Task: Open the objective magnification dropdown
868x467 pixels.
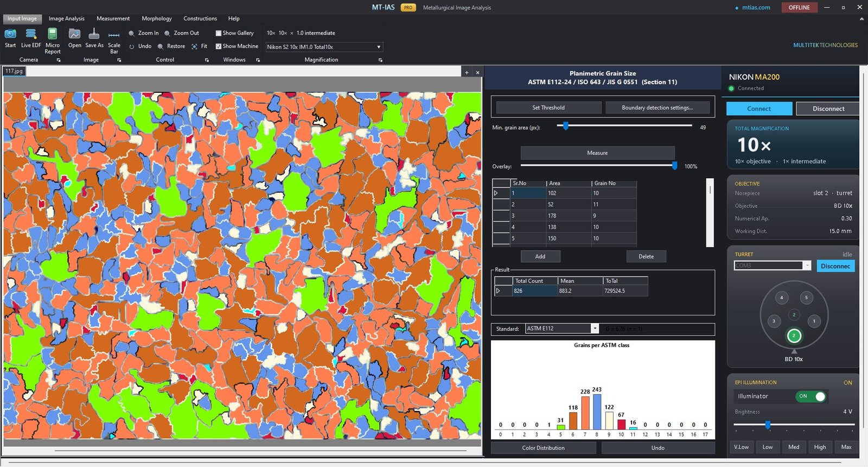Action: pos(379,47)
